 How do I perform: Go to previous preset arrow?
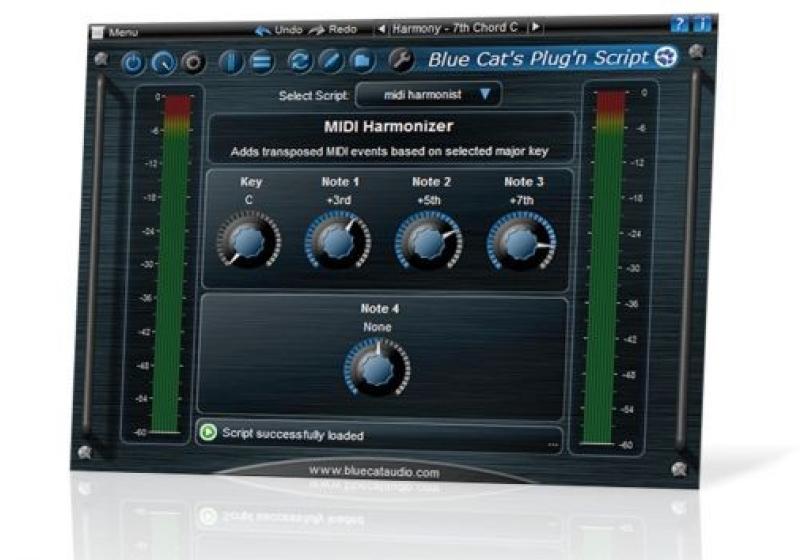(381, 29)
